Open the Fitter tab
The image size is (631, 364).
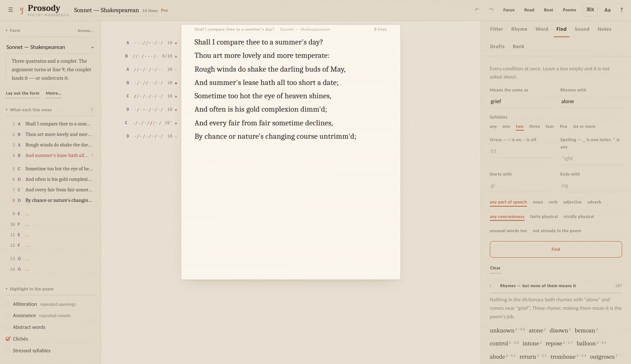(496, 29)
